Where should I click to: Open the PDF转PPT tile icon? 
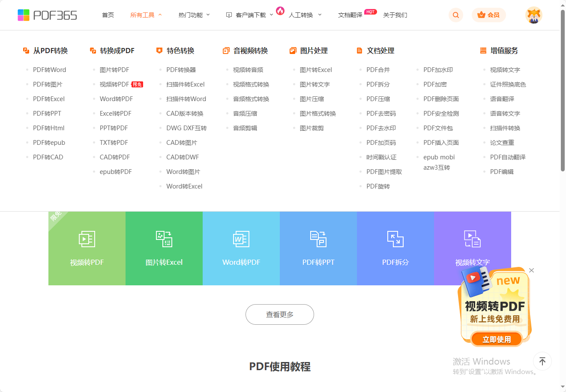coord(318,239)
